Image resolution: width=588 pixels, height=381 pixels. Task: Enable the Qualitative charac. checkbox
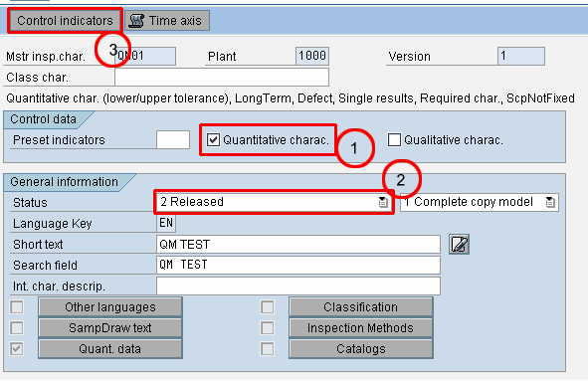[394, 140]
